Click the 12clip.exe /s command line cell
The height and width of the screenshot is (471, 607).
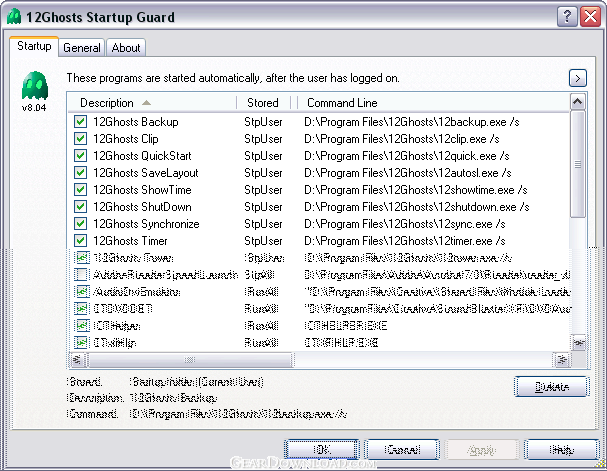[x=402, y=139]
